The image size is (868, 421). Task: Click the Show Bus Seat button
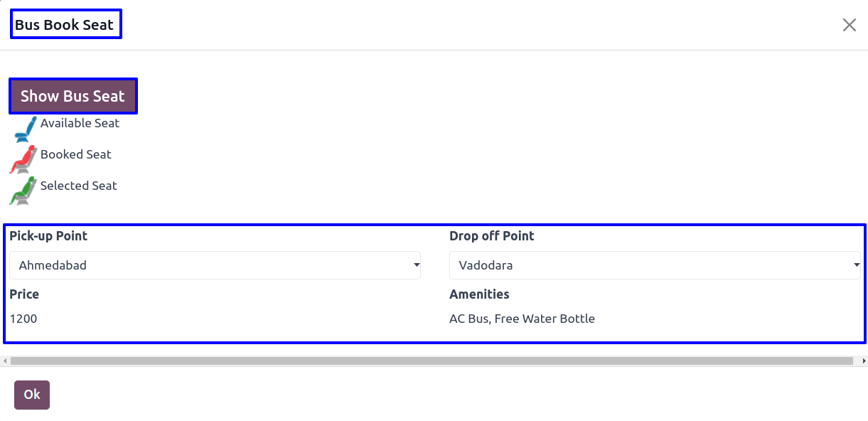coord(73,96)
